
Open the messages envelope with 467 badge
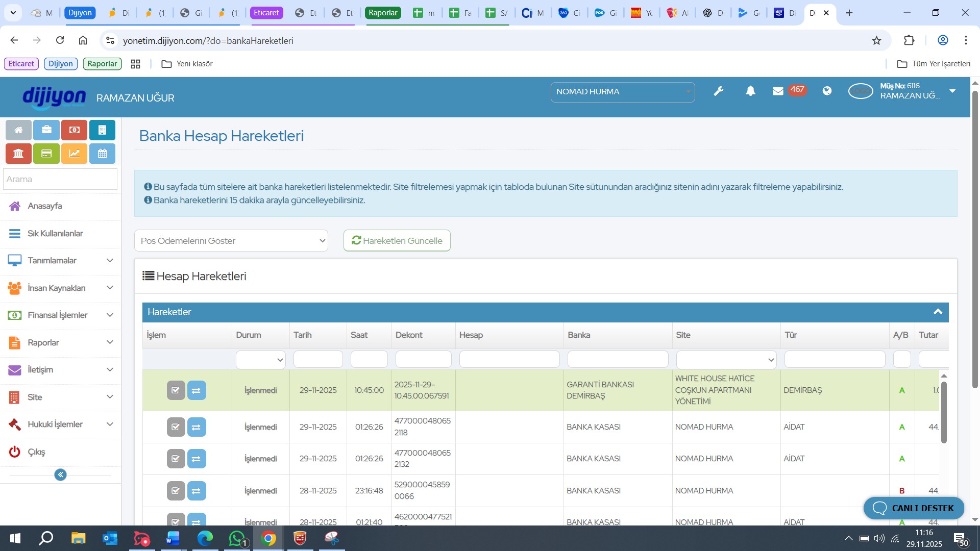coord(778,91)
